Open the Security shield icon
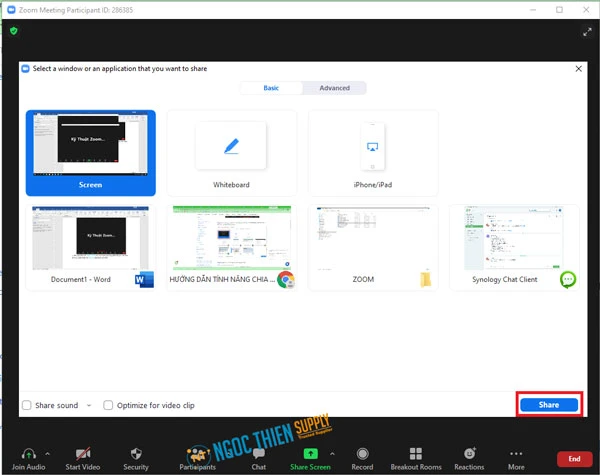Screen dimensions: 600x475 coord(136,454)
